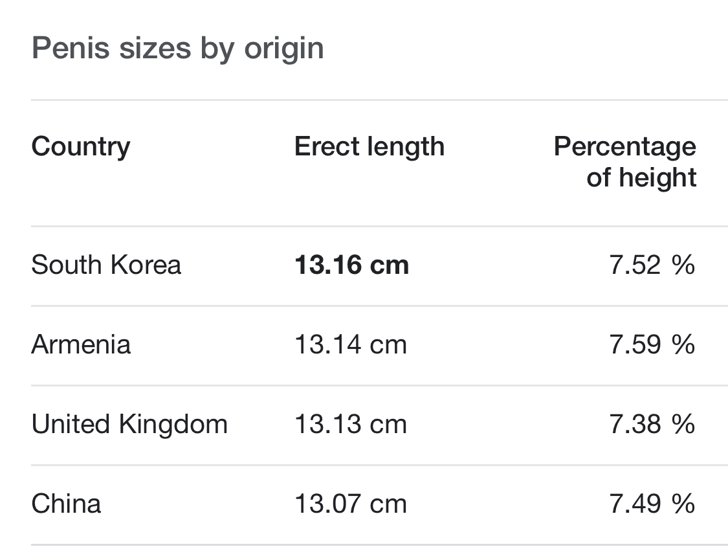The width and height of the screenshot is (728, 560).
Task: Click the word 'Kingdom' in the table
Action: pyautogui.click(x=173, y=425)
